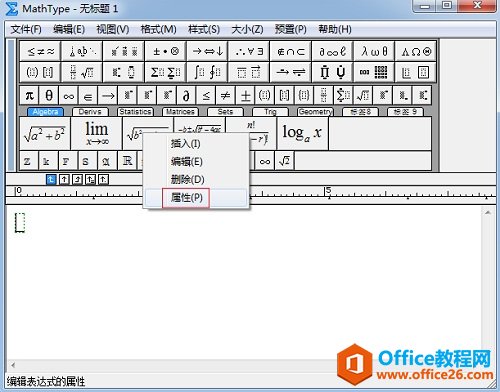The height and width of the screenshot is (392, 500).
Task: Insert the infinity symbol next to theta
Action: pyautogui.click(x=69, y=96)
